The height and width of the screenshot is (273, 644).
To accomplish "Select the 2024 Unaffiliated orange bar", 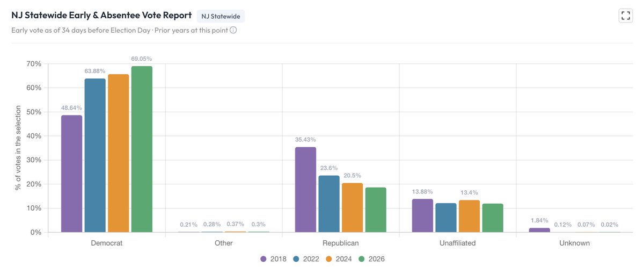I will click(x=469, y=216).
